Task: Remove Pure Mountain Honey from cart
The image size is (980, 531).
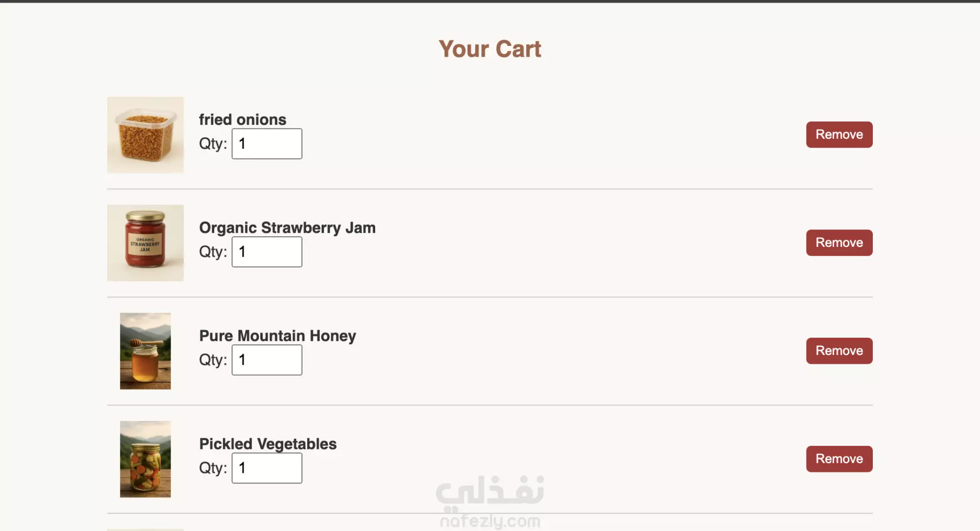Action: 839,351
